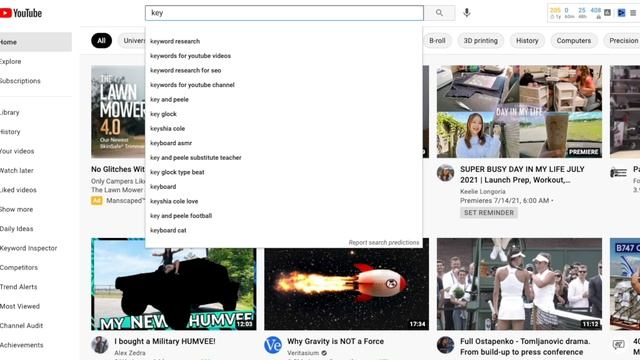Select 'key and peele substitute teacher' suggestion

(x=284, y=158)
